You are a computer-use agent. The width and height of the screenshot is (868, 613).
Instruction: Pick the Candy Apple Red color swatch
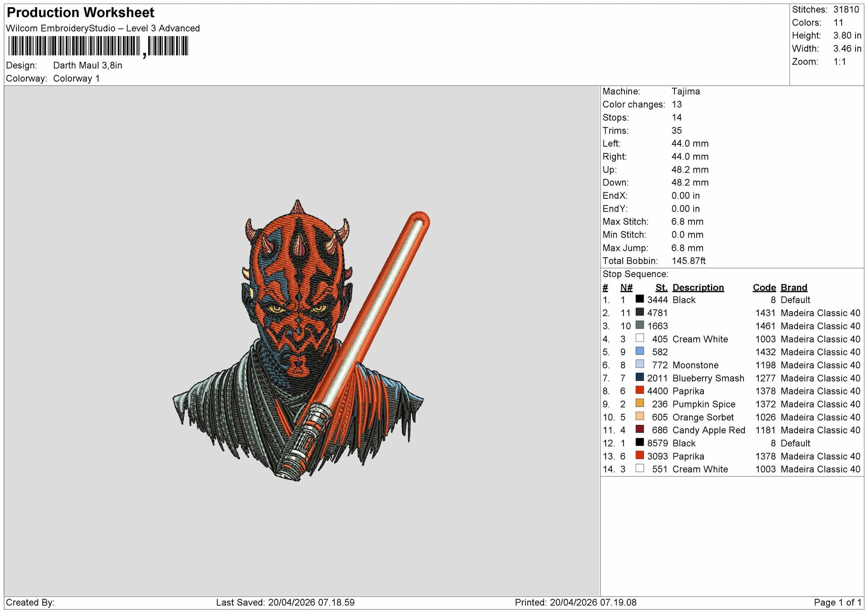[640, 429]
